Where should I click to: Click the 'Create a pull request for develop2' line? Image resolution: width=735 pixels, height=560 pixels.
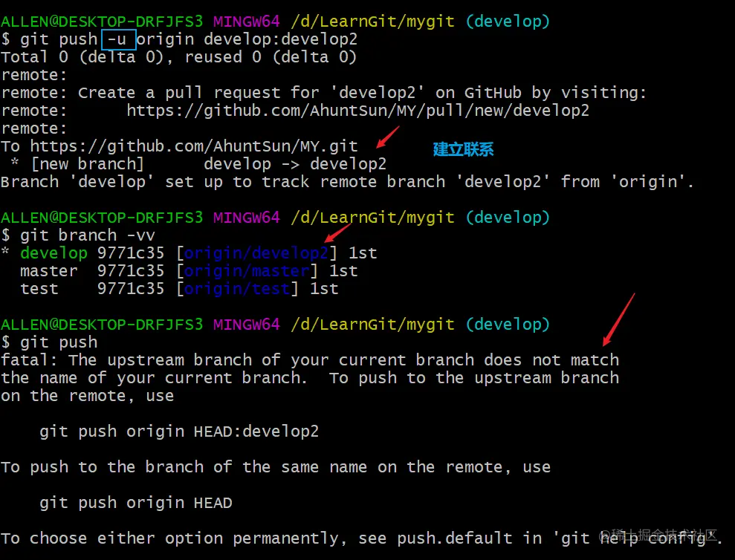[x=324, y=93]
